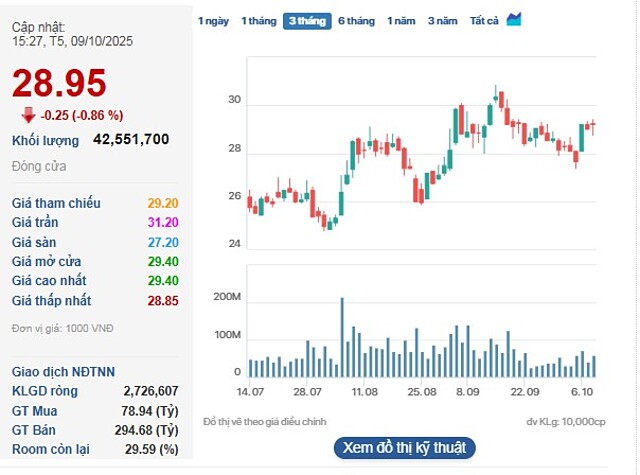640x475 pixels.
Task: Switch to the 1 tháng chart range
Action: [x=259, y=20]
